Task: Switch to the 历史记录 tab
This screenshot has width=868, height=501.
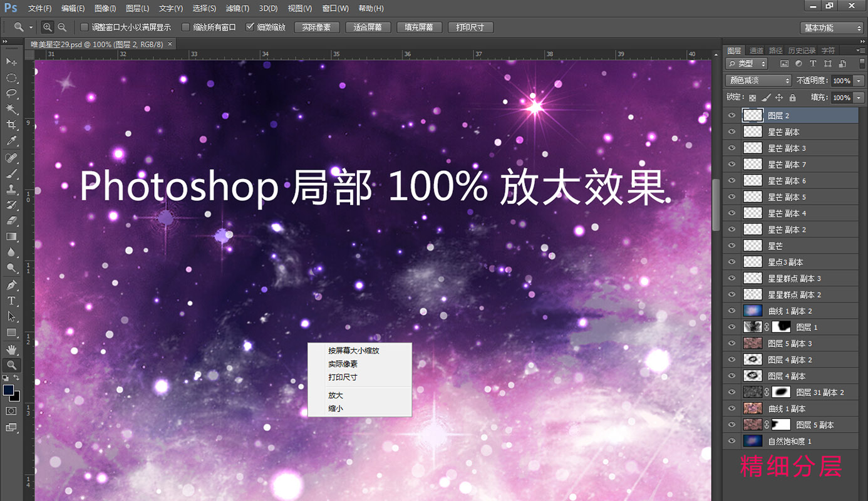Action: click(802, 50)
